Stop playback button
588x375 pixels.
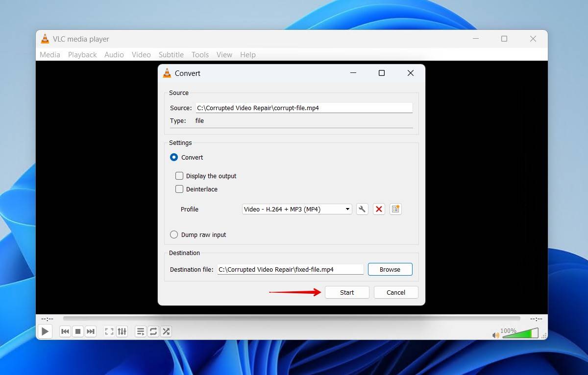click(x=78, y=331)
